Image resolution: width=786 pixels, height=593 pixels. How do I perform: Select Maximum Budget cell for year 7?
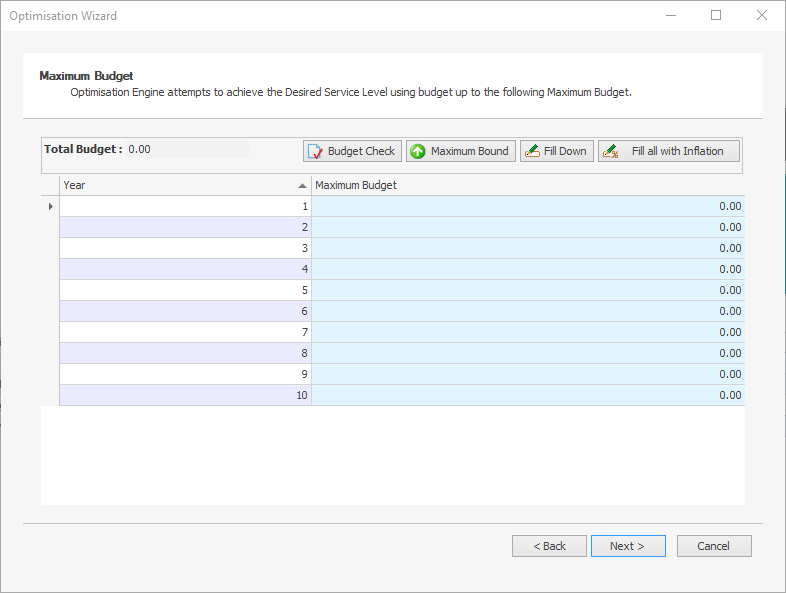pyautogui.click(x=528, y=332)
